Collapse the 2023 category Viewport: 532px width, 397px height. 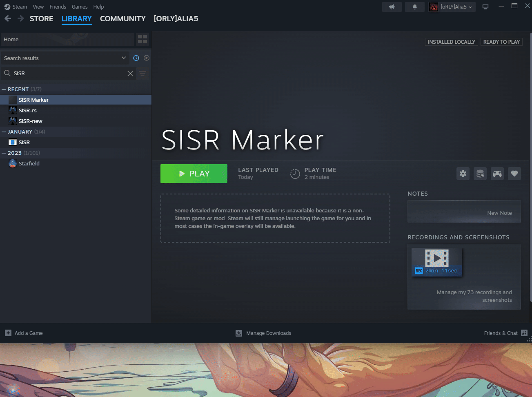click(x=4, y=153)
